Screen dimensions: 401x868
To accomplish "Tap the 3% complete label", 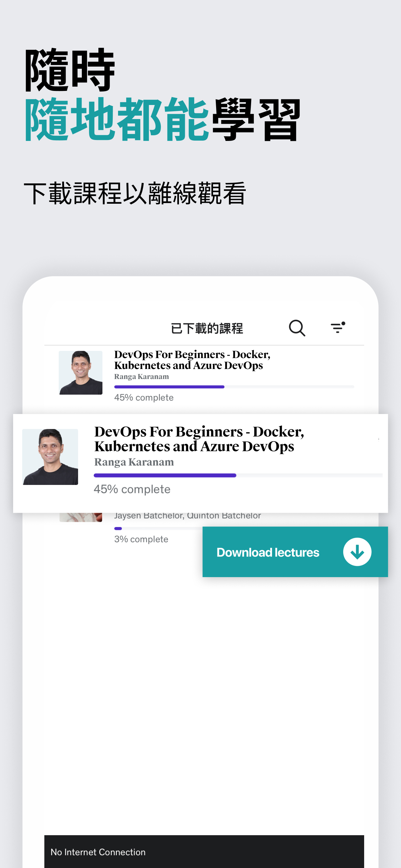I will pos(141,539).
